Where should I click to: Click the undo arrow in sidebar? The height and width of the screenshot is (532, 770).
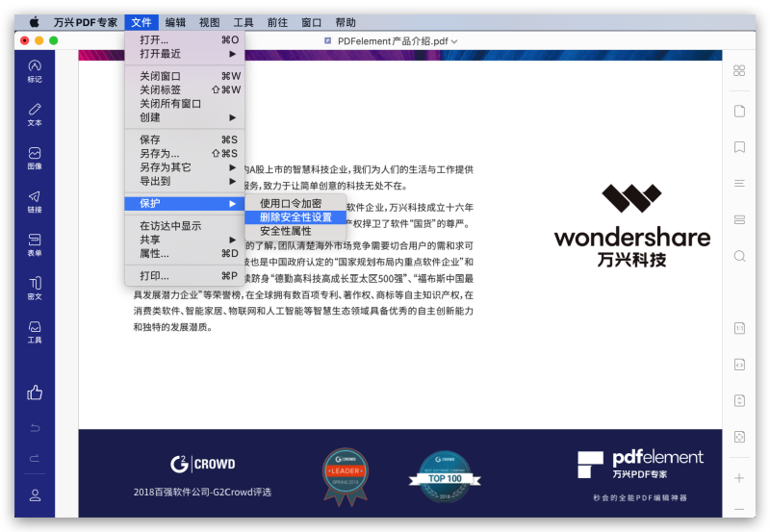pos(35,428)
